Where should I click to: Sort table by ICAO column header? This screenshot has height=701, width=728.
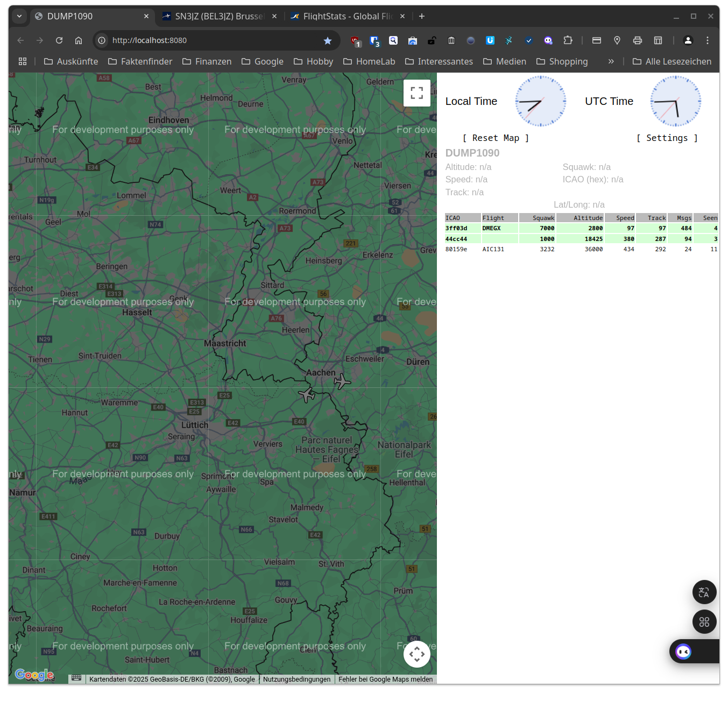coord(463,218)
